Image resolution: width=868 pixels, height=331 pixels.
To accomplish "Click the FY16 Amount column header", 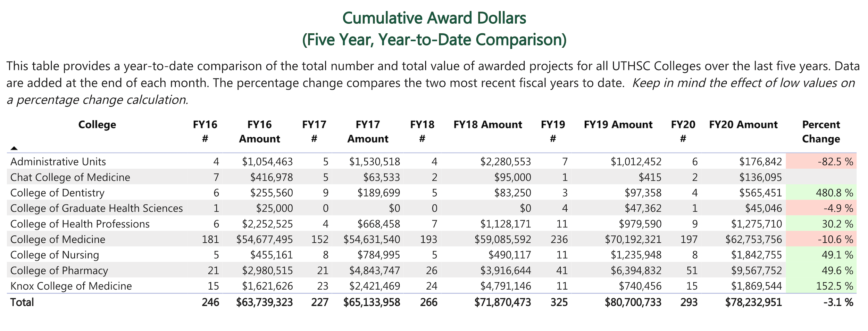I will click(259, 131).
